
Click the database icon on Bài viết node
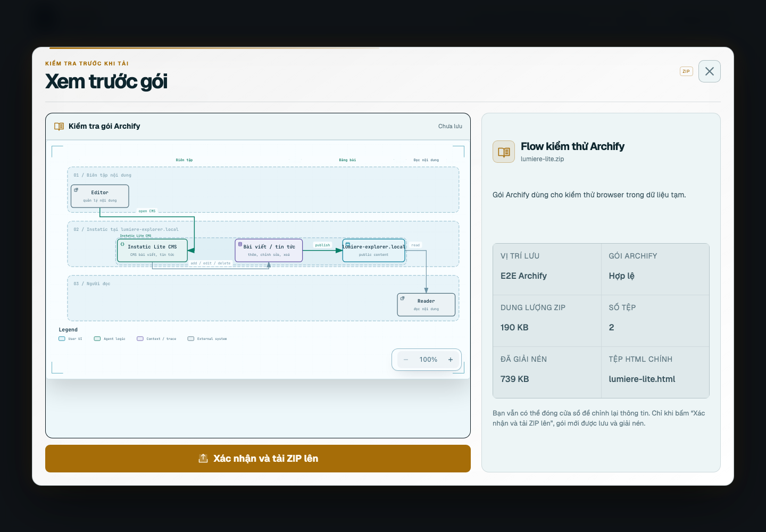pos(240,244)
